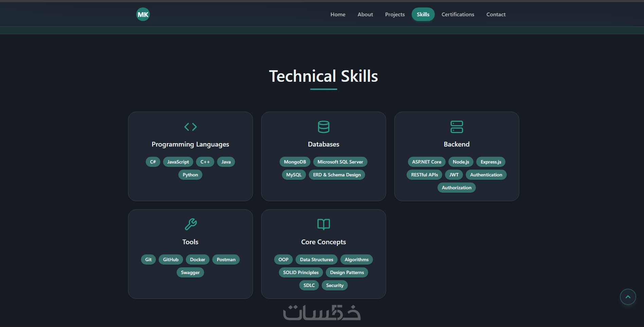
Task: Click the MySQL tag
Action: (294, 175)
